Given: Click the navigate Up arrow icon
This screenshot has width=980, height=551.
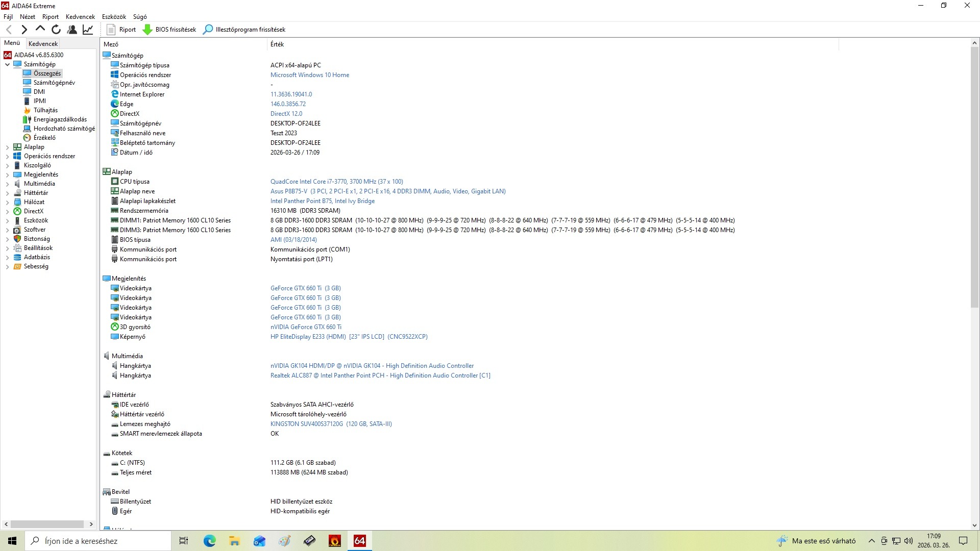Looking at the screenshot, I should click(40, 29).
